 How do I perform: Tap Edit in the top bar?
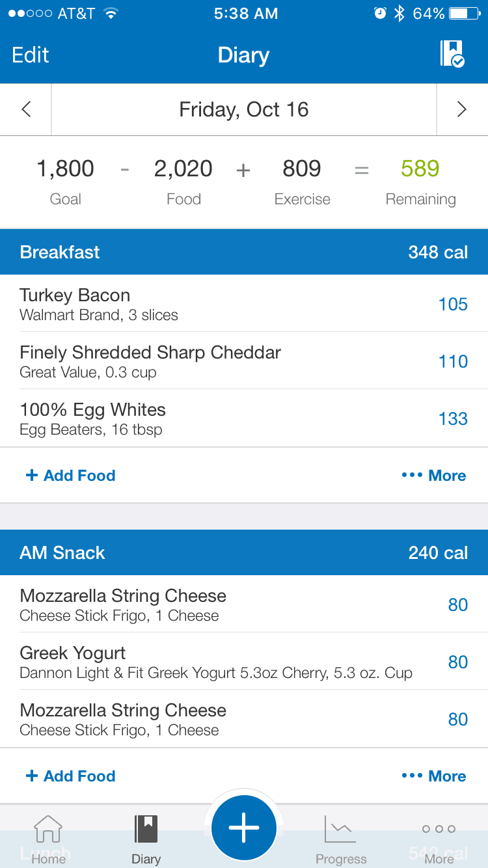31,55
